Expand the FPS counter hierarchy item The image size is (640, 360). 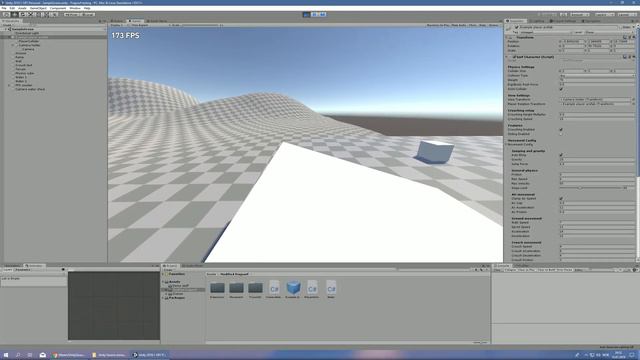point(9,85)
